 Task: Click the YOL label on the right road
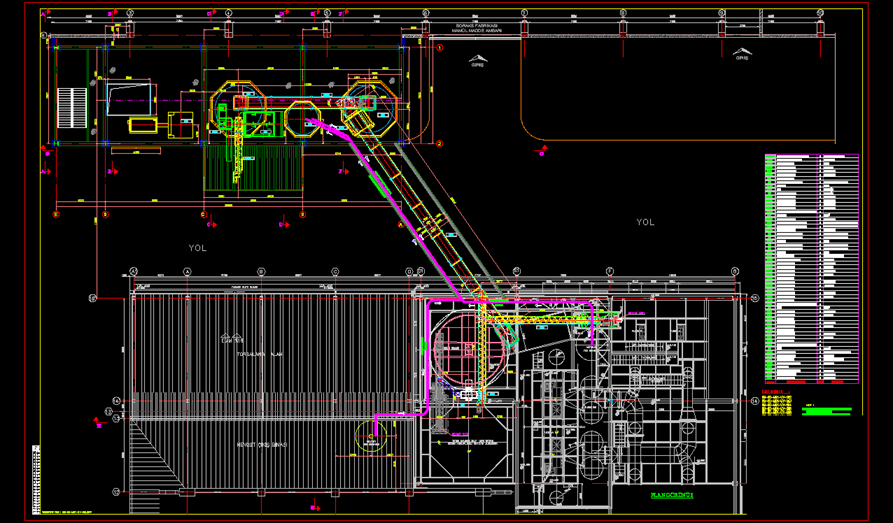coord(645,222)
